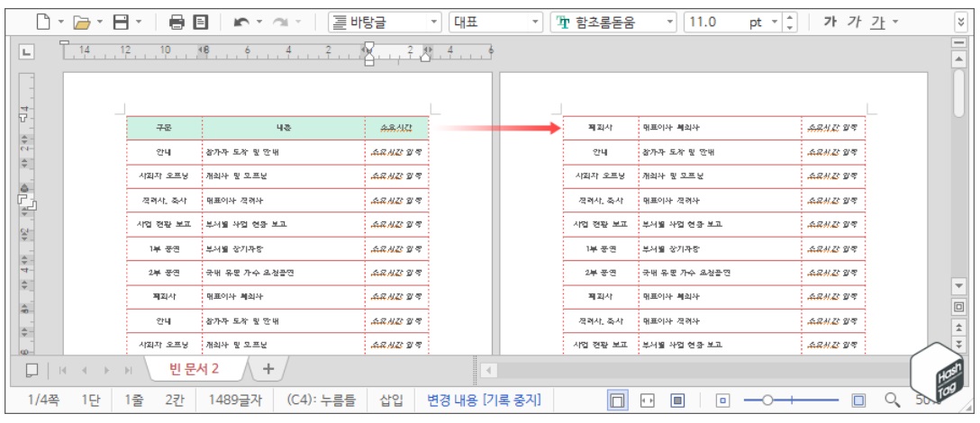Click the 소요시간 header cell in the table
980x423 pixels.
pyautogui.click(x=397, y=128)
